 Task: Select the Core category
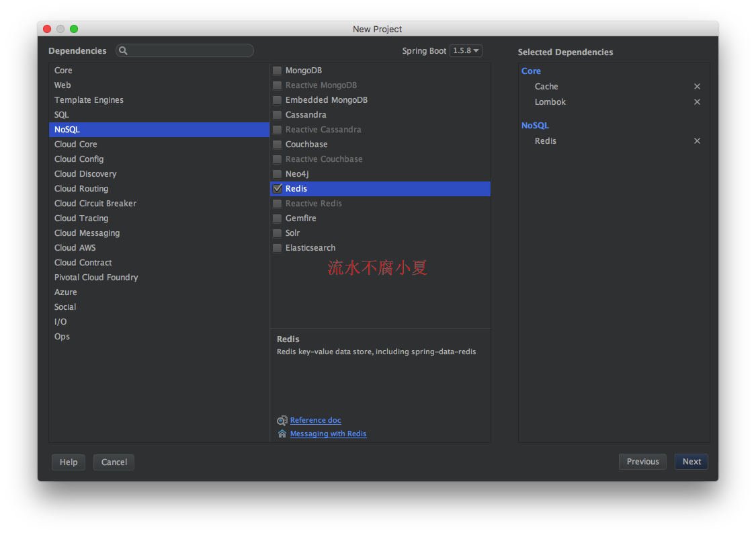pyautogui.click(x=159, y=71)
